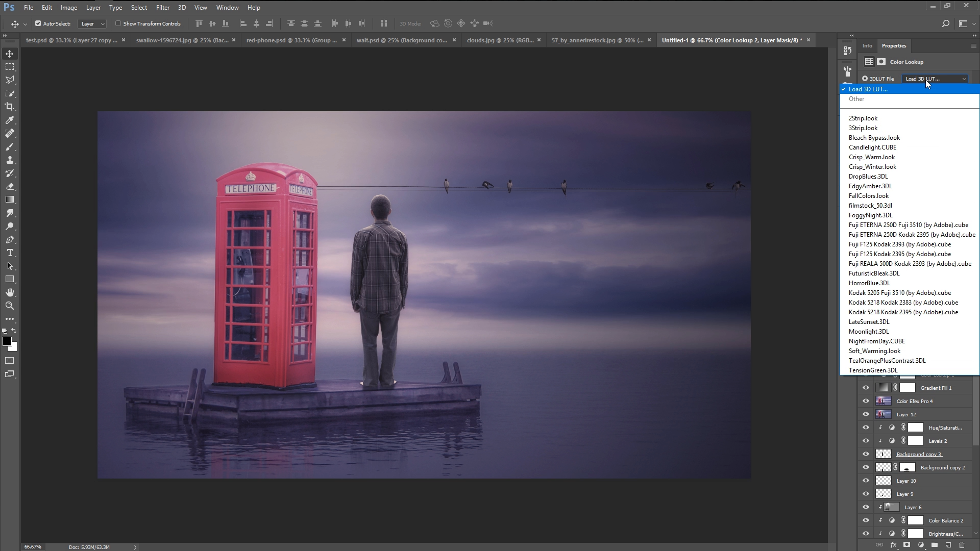Image resolution: width=980 pixels, height=551 pixels.
Task: Select the Hand tool
Action: [10, 293]
